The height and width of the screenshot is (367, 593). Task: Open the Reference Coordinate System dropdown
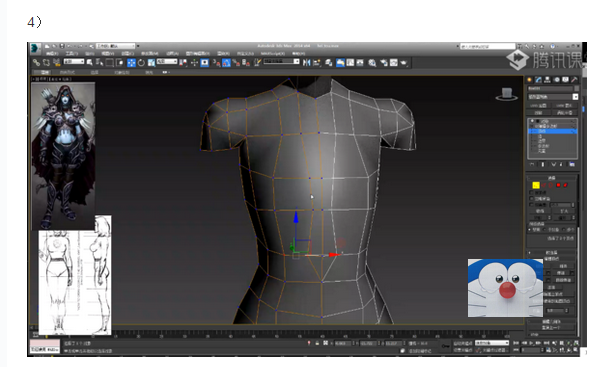tap(167, 61)
